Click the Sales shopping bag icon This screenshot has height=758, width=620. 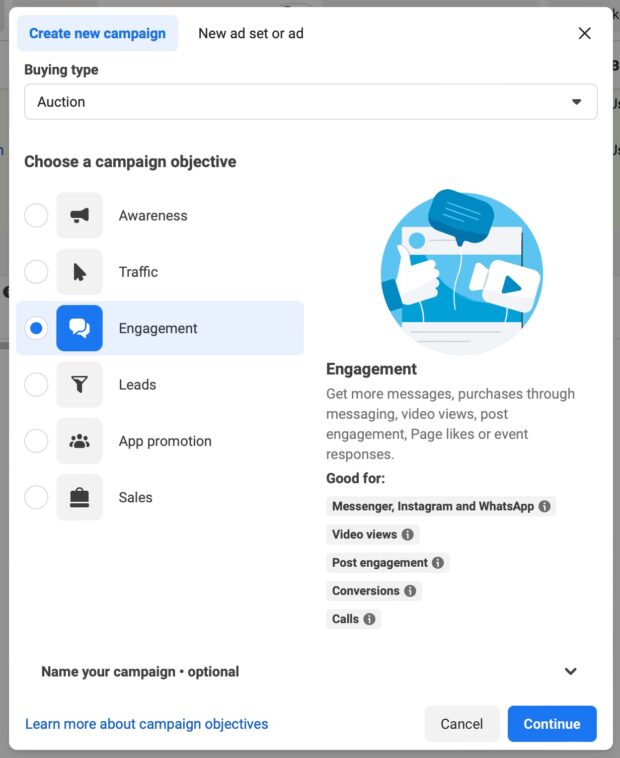coord(79,497)
